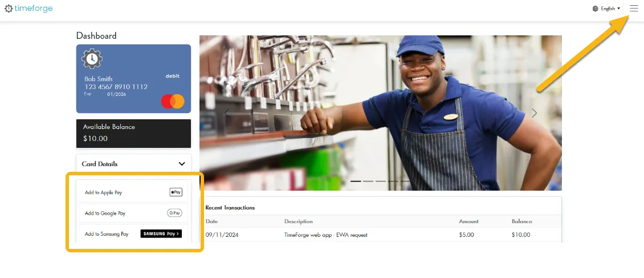Click the card number 123 4567 8910 1112
This screenshot has width=644, height=278.
(x=116, y=87)
